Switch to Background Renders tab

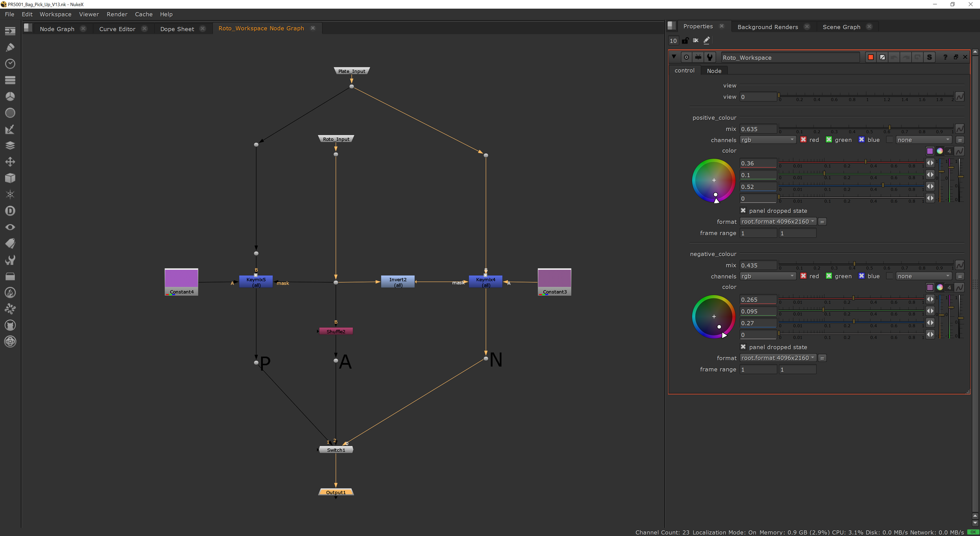coord(768,27)
